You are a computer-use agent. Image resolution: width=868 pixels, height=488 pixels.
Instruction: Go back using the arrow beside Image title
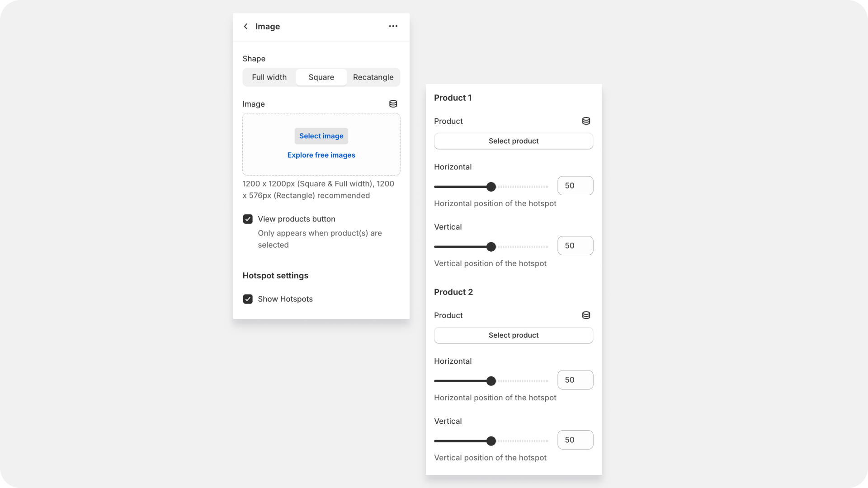tap(245, 26)
